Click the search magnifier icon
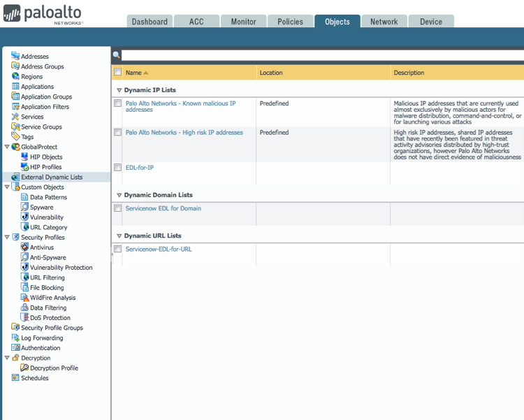Viewport: 524px width, 420px height. [116, 55]
